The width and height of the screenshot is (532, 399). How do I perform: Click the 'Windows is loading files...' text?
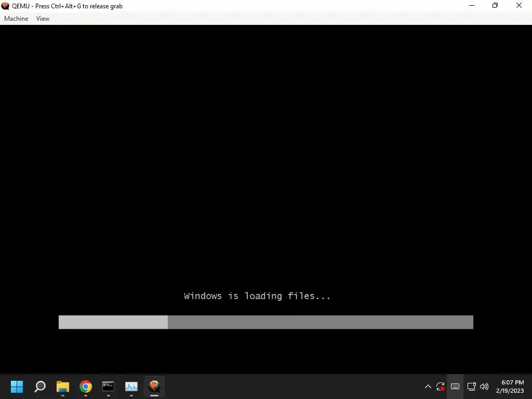coord(257,296)
